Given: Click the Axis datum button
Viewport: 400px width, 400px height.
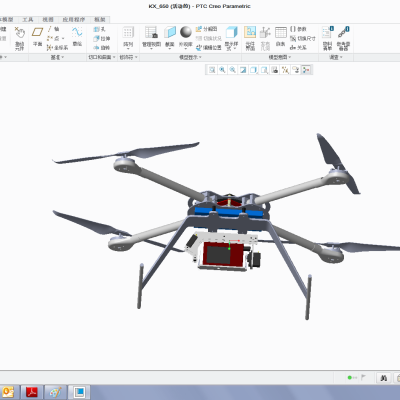Looking at the screenshot, I should click(x=53, y=29).
